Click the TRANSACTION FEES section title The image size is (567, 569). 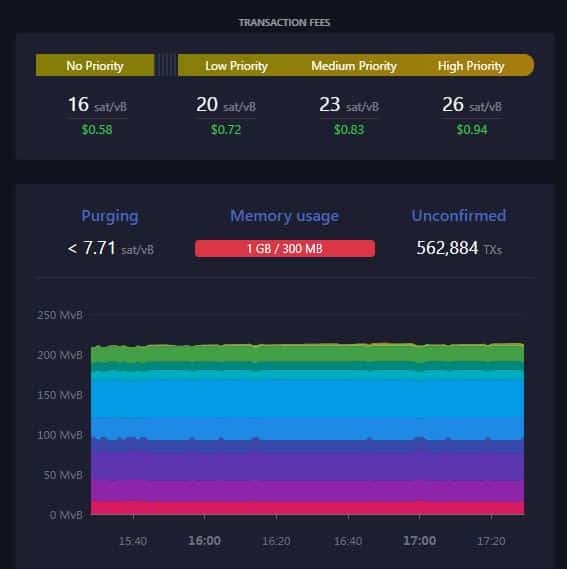click(285, 22)
